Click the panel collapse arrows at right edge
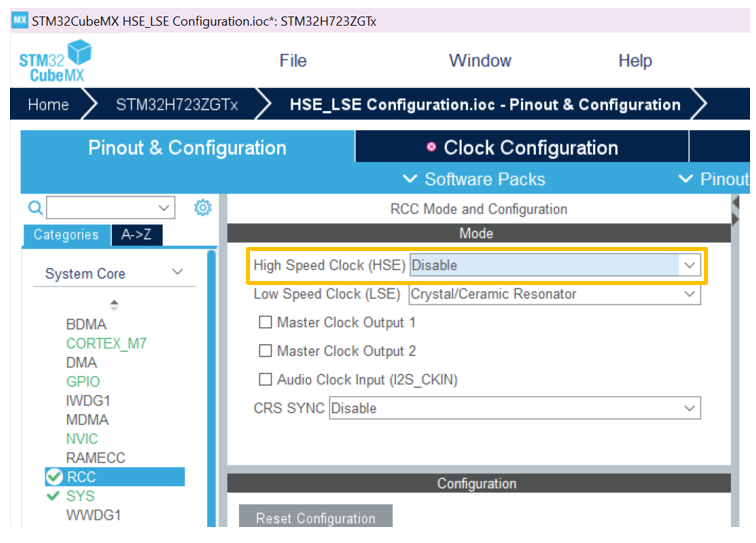The image size is (756, 543). tap(735, 210)
